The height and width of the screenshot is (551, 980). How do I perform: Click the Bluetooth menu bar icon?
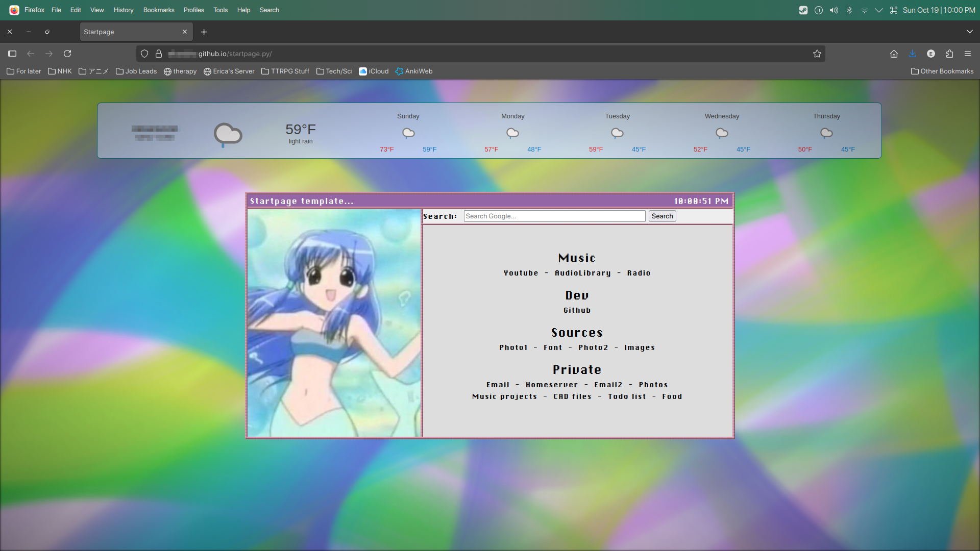[x=849, y=10]
